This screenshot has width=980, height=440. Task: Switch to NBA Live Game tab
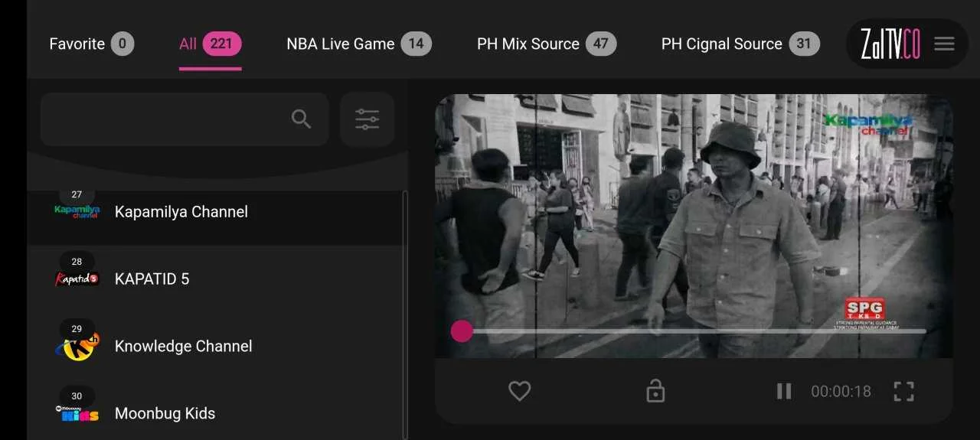[358, 44]
